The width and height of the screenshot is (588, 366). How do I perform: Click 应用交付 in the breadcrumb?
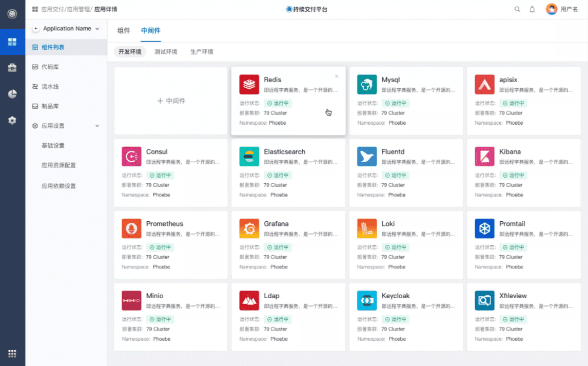[x=52, y=9]
